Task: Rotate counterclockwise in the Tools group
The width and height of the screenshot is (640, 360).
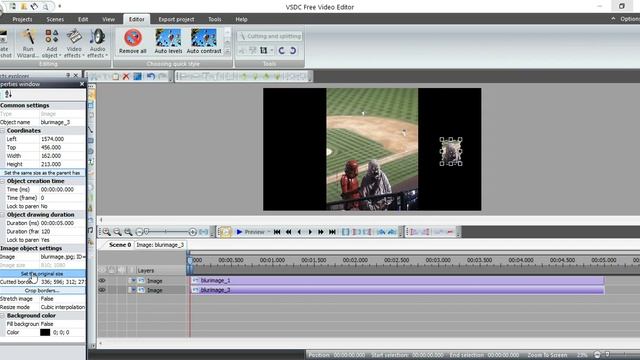Action: coord(281,51)
